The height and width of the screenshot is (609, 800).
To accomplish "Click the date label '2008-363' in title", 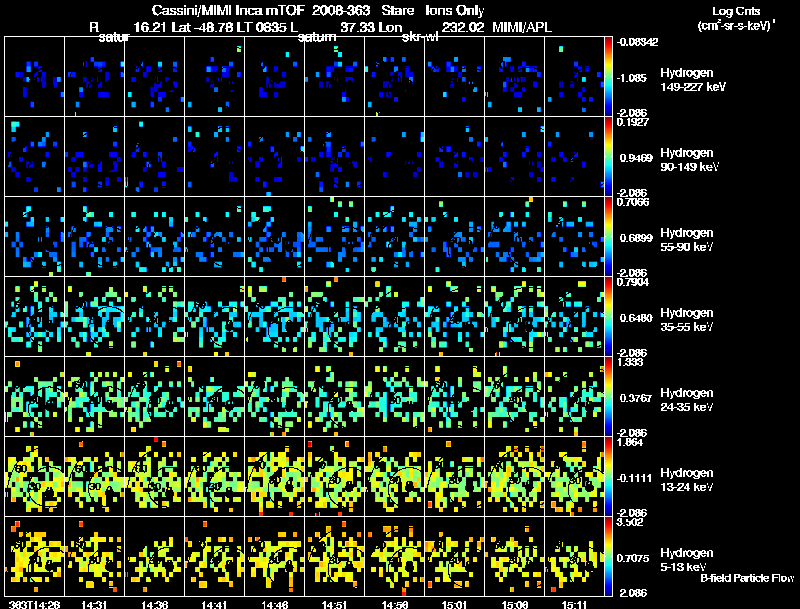I will [341, 11].
